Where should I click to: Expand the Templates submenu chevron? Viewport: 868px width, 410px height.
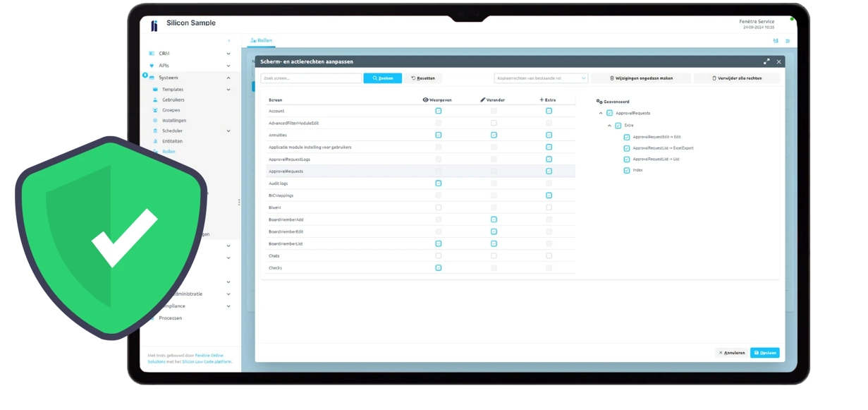click(x=228, y=90)
